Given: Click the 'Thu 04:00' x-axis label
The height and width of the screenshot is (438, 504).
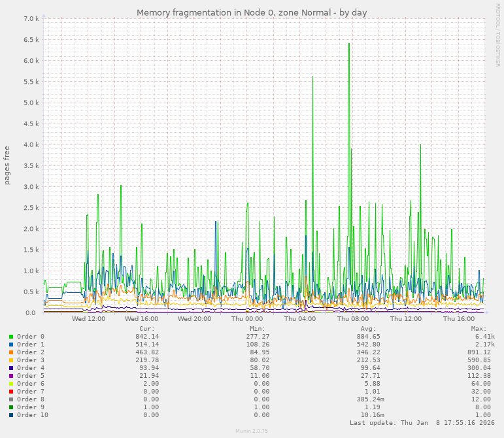Looking at the screenshot, I should 300,319.
